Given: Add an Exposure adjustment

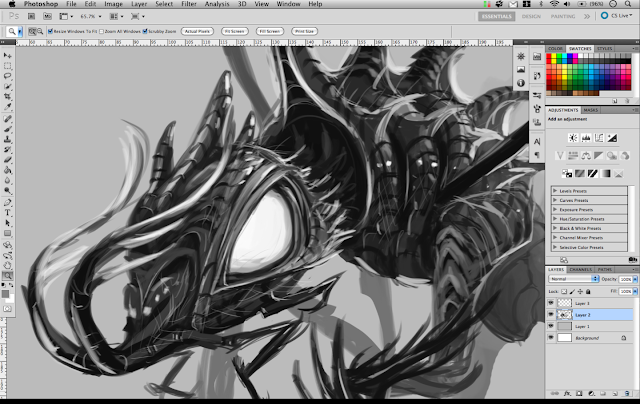Looking at the screenshot, I should [612, 138].
